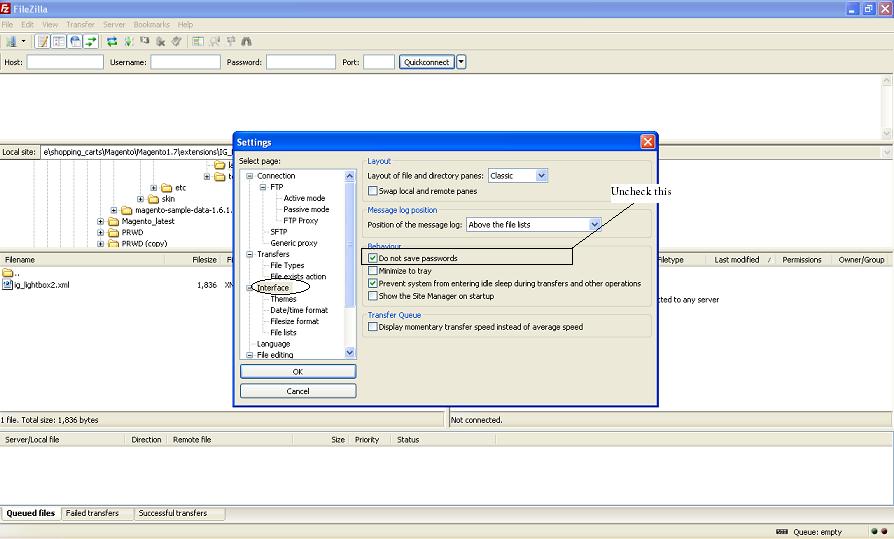Image resolution: width=894 pixels, height=539 pixels.
Task: Select the etc folder icon
Action: coord(166,188)
